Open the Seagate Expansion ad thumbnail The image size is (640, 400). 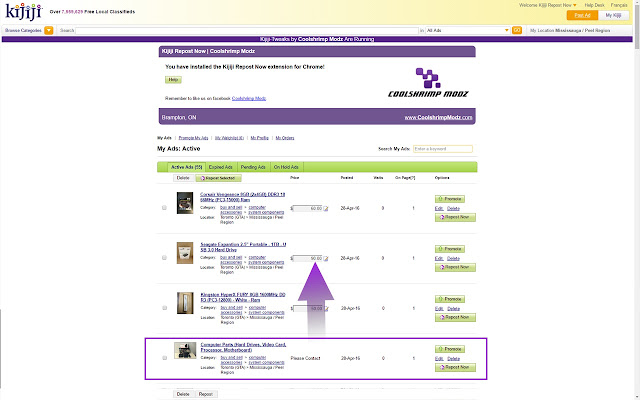pyautogui.click(x=185, y=253)
